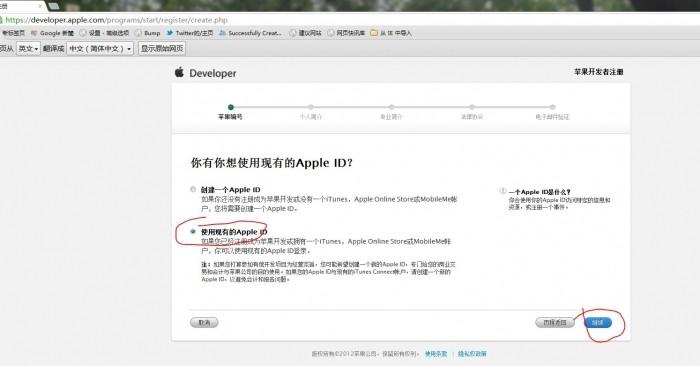Open the 网页快讯库 bookmark
The width and height of the screenshot is (700, 366).
346,33
